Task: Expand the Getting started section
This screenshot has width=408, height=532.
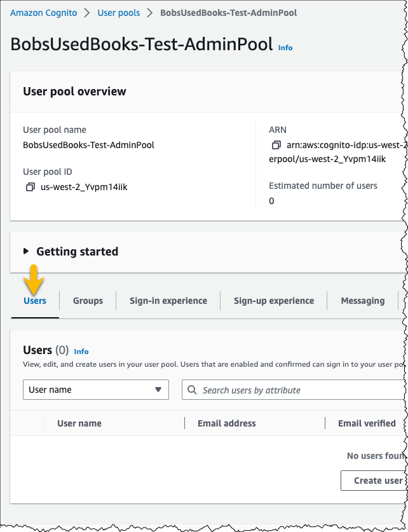Action: coord(26,252)
